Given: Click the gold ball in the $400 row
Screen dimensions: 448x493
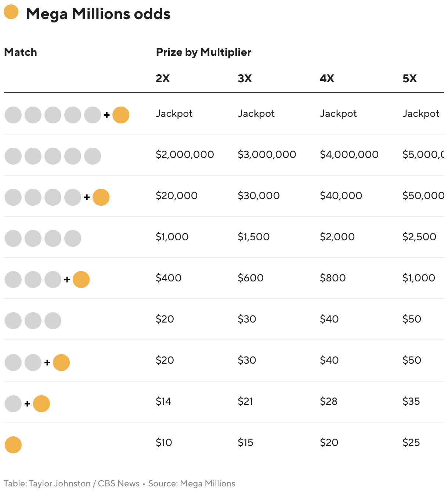Looking at the screenshot, I should (x=81, y=280).
